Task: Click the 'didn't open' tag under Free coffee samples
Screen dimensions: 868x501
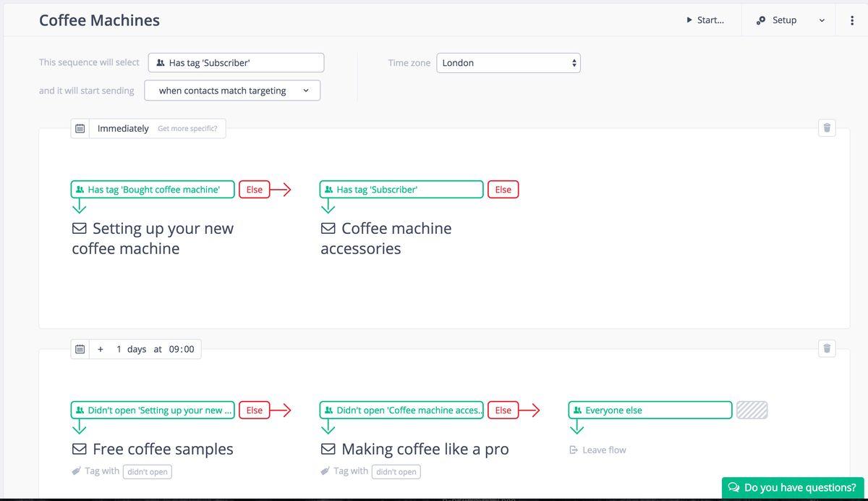Action: 148,472
